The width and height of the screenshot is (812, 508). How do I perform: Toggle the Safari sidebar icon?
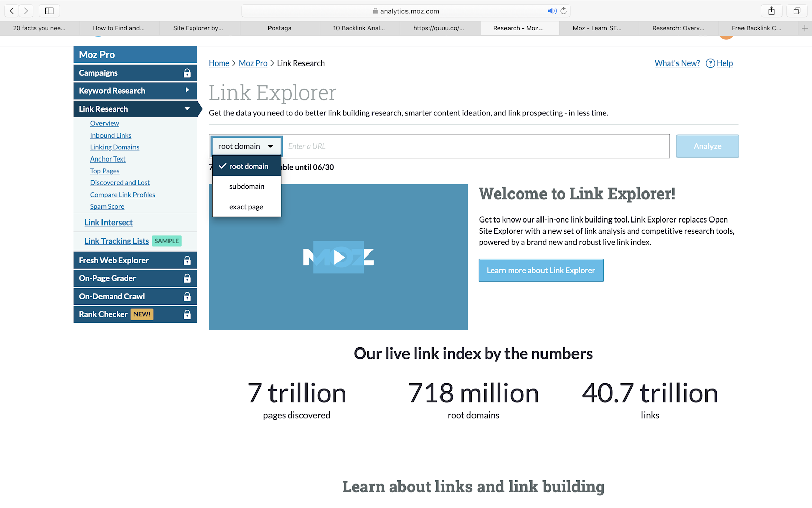(49, 11)
